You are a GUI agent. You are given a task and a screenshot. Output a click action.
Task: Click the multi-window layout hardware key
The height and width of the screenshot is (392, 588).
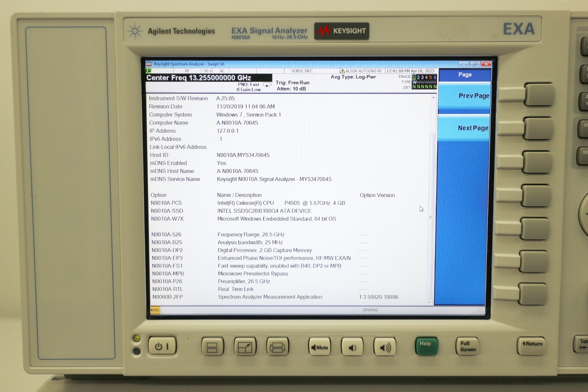212,347
